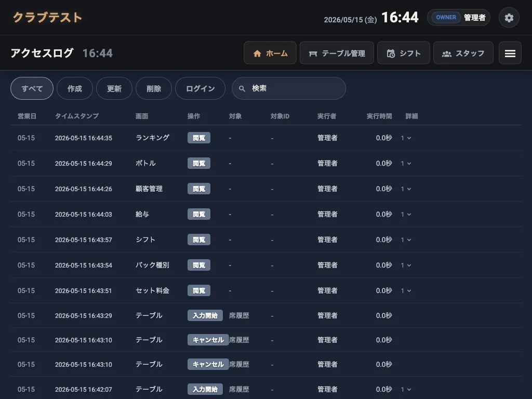Click セット料金 screen name cell
This screenshot has height=399, width=532.
coord(152,290)
